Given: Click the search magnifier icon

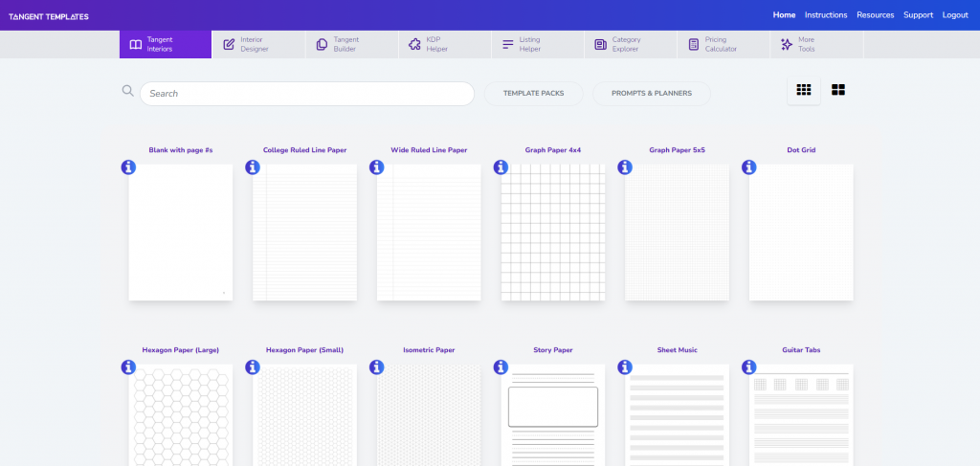Looking at the screenshot, I should (x=127, y=92).
